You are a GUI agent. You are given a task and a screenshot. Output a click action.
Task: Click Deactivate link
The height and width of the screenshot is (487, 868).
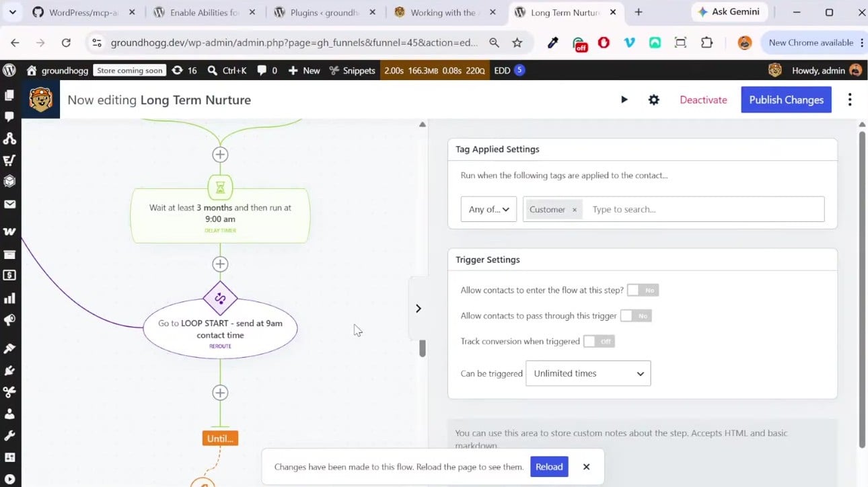tap(703, 100)
